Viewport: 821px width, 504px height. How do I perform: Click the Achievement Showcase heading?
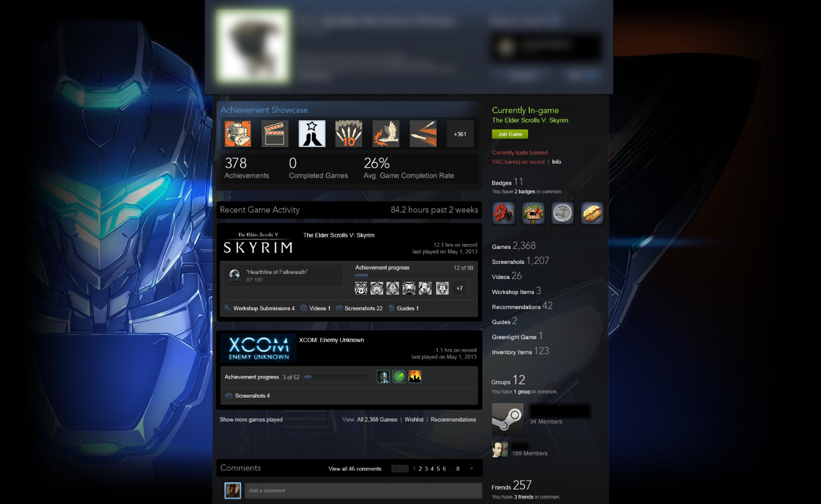click(x=264, y=110)
